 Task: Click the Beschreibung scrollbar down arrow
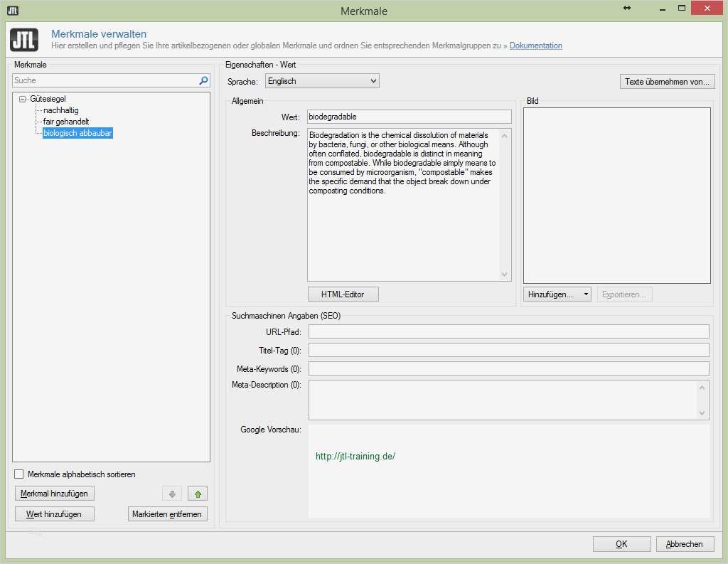pyautogui.click(x=505, y=275)
